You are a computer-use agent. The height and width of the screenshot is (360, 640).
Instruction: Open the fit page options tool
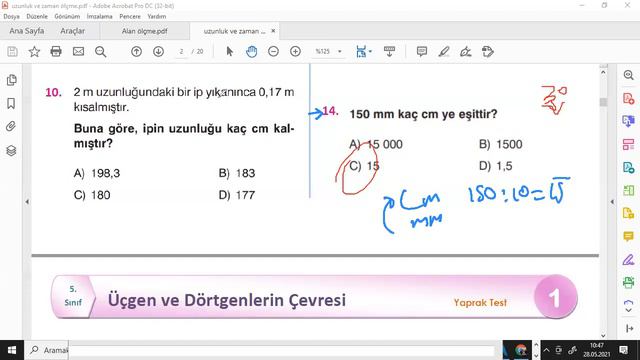coord(361,51)
